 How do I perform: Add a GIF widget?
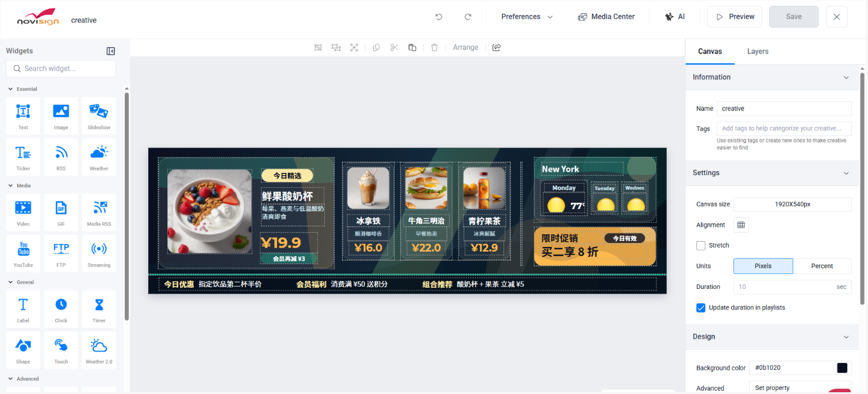(x=61, y=212)
